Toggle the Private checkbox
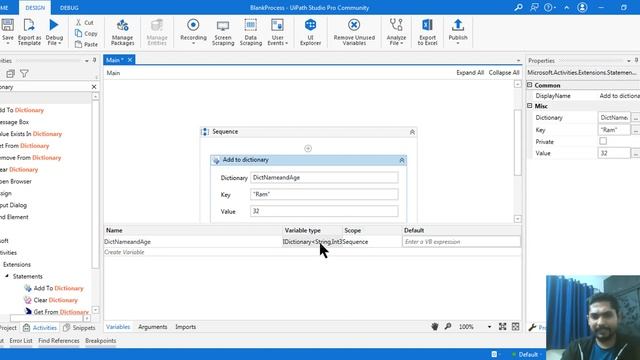640x360 pixels. click(x=603, y=141)
